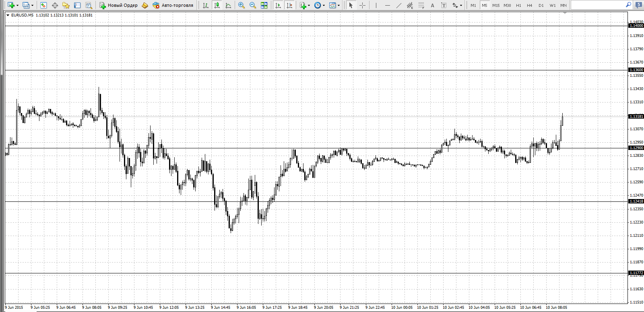Tile chart windows icon
Viewport: 644px width, 312px height.
(x=264, y=5)
